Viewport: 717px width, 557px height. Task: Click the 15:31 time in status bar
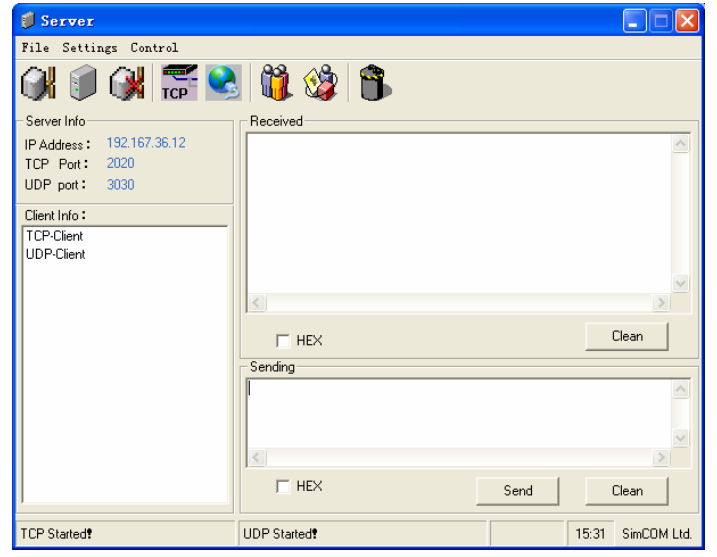590,534
